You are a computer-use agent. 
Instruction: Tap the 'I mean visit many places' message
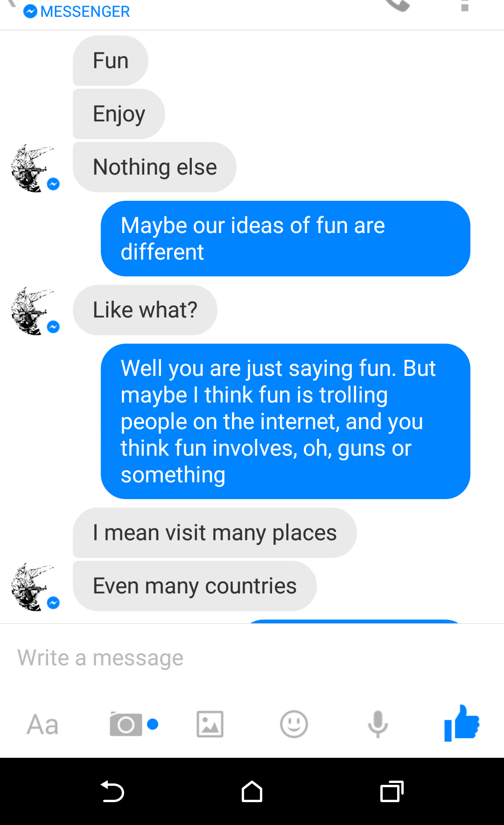(x=215, y=533)
